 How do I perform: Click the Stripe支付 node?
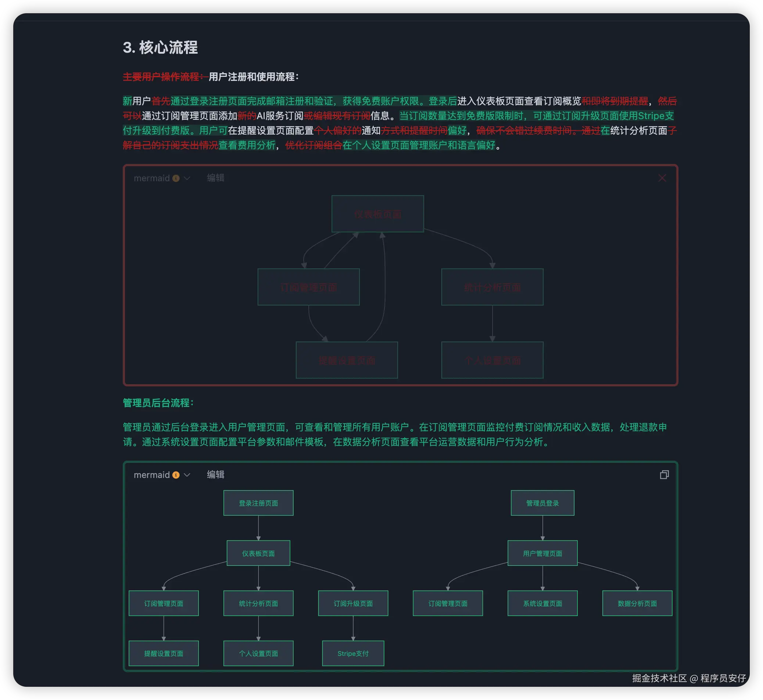click(x=353, y=653)
